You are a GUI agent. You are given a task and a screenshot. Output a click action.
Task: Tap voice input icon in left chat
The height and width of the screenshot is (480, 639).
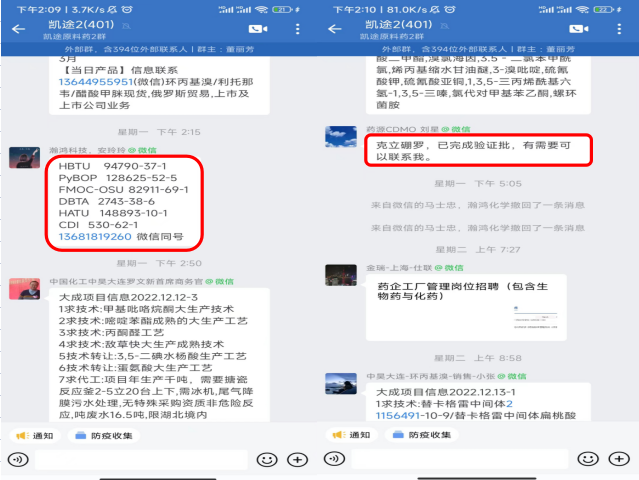coord(18,460)
